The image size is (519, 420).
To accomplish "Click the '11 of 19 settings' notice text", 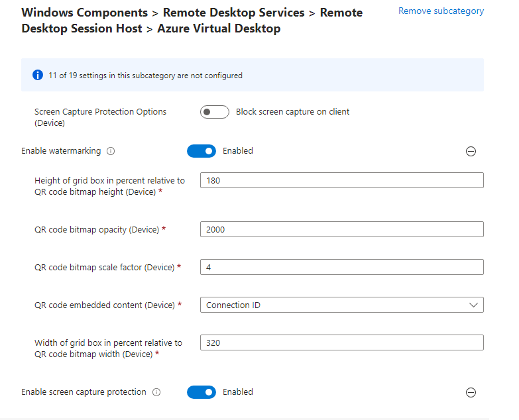I will pos(145,76).
